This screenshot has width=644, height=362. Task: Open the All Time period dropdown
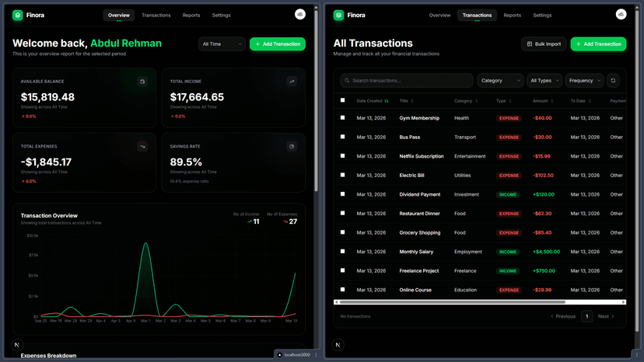coord(222,44)
